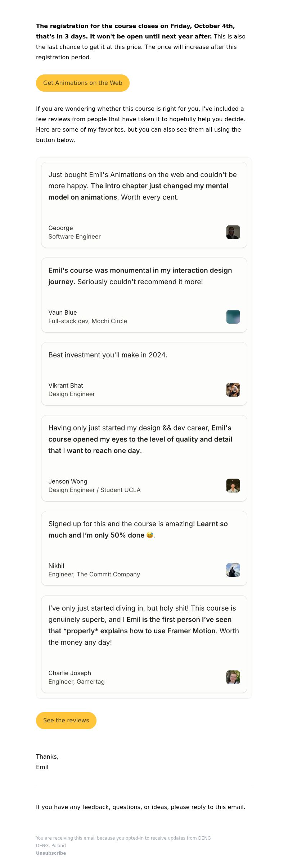Click Nikhil's only 50% done review
This screenshot has width=288, height=868.
click(144, 548)
